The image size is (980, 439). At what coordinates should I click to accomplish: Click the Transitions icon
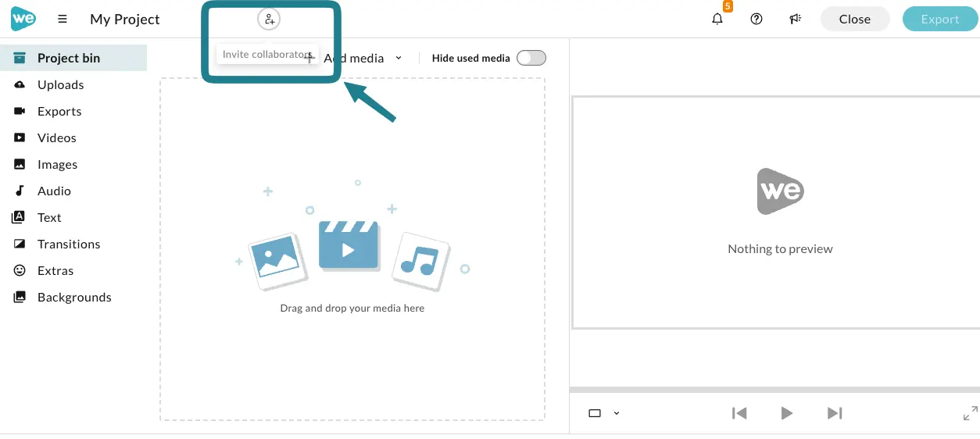tap(20, 244)
